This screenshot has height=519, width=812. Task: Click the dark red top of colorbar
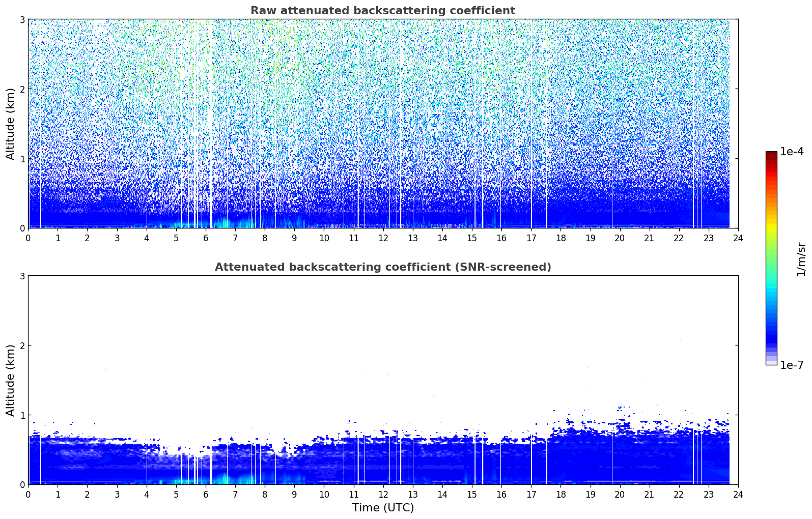click(771, 155)
